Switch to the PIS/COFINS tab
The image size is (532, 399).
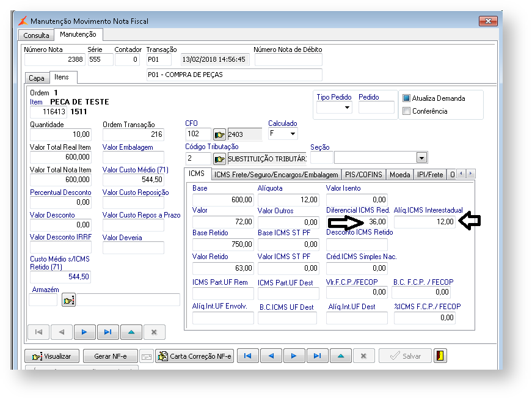click(363, 175)
